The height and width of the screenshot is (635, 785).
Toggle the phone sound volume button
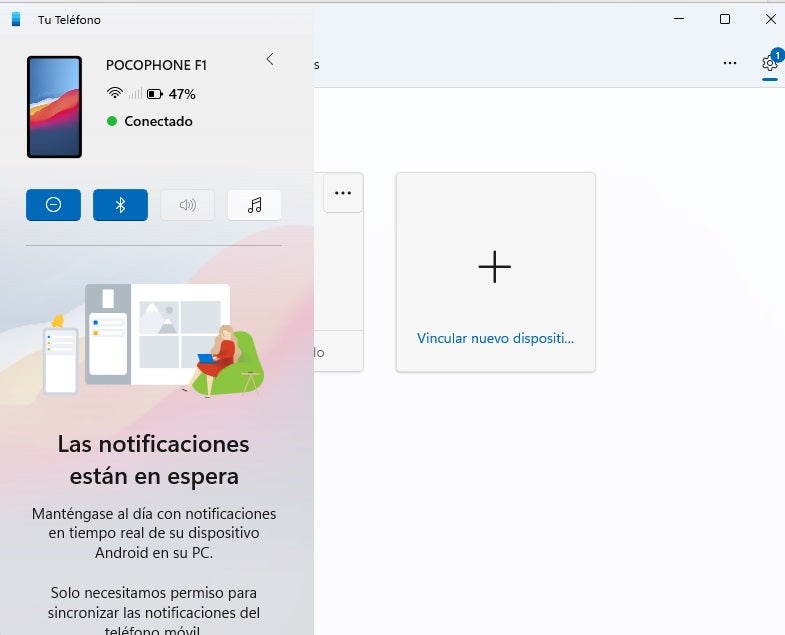187,205
